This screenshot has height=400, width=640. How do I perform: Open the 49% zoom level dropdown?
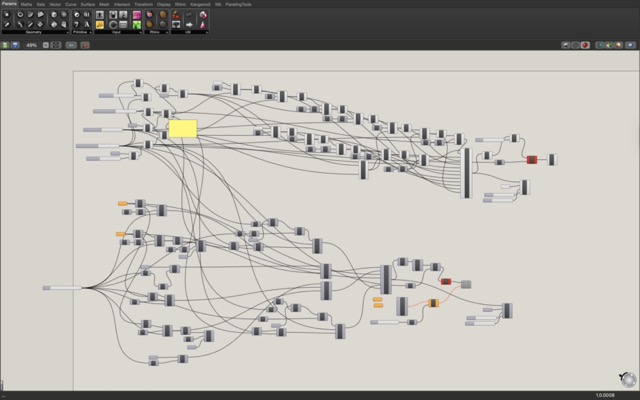click(44, 45)
